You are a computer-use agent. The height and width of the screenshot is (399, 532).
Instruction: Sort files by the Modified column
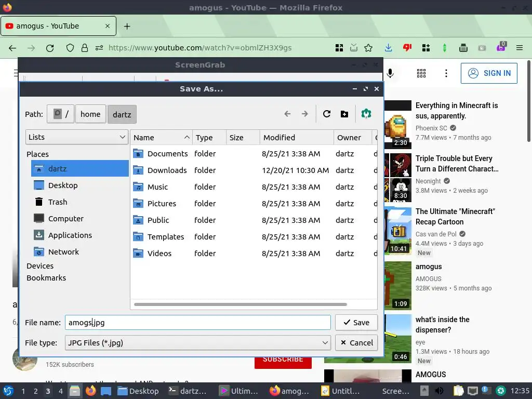297,137
